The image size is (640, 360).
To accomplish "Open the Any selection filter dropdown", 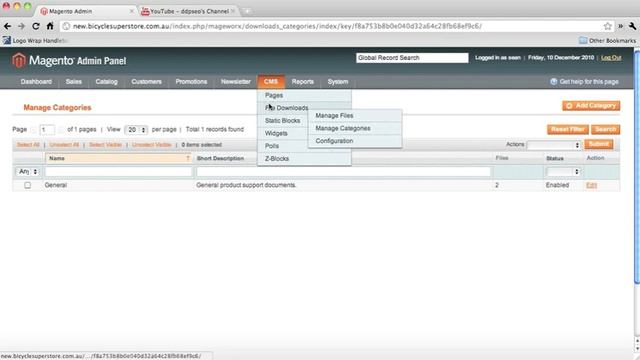I will pos(28,172).
